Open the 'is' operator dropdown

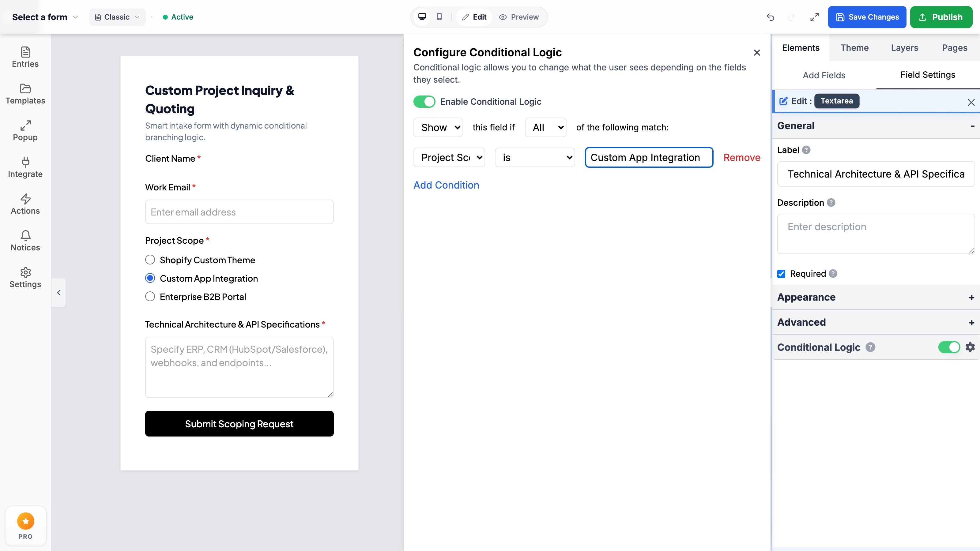[x=534, y=157]
